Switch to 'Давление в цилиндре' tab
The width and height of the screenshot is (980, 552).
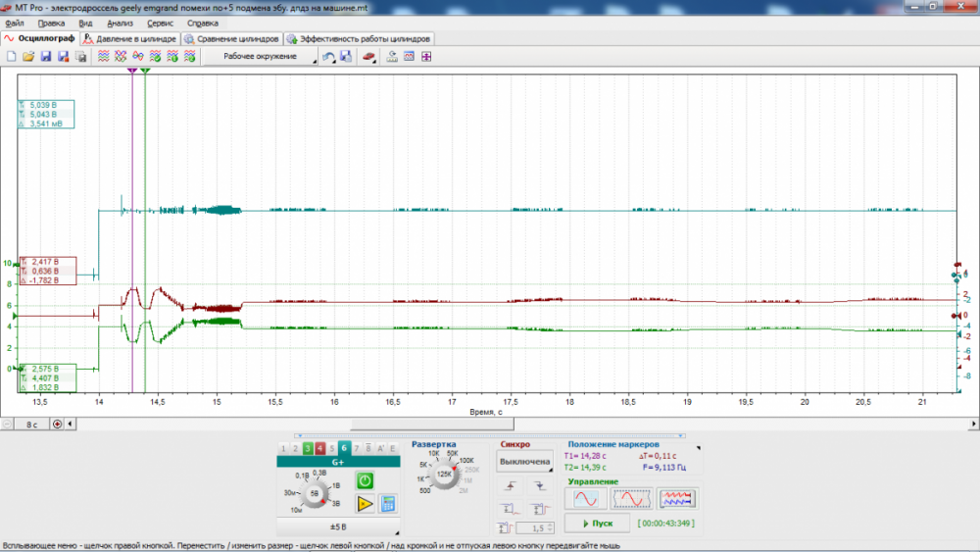[130, 39]
